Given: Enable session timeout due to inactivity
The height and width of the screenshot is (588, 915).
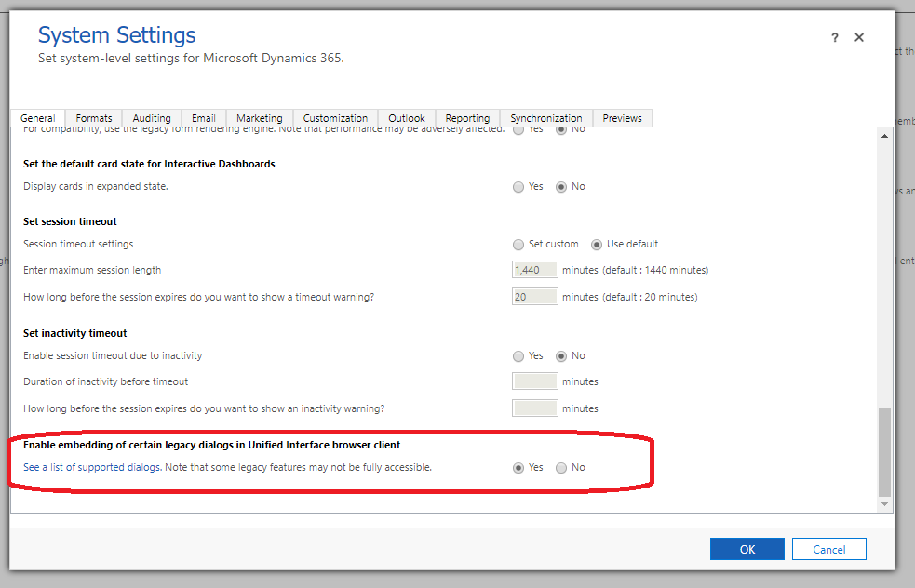Looking at the screenshot, I should tap(518, 355).
